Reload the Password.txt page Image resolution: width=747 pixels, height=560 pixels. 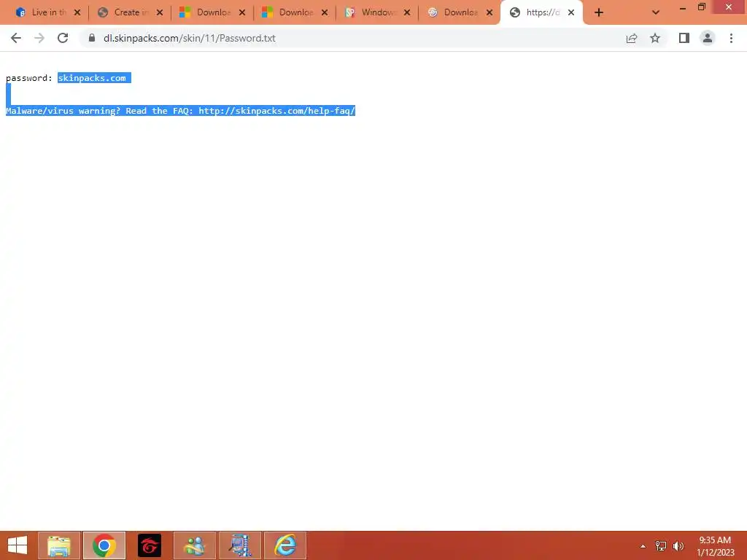pyautogui.click(x=63, y=38)
